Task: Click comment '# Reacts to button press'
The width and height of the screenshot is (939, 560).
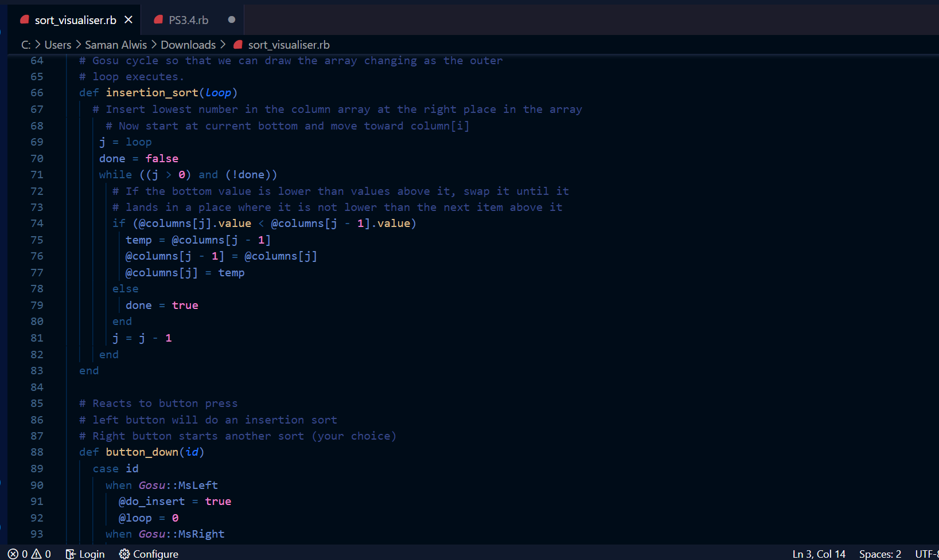Action: click(x=158, y=404)
